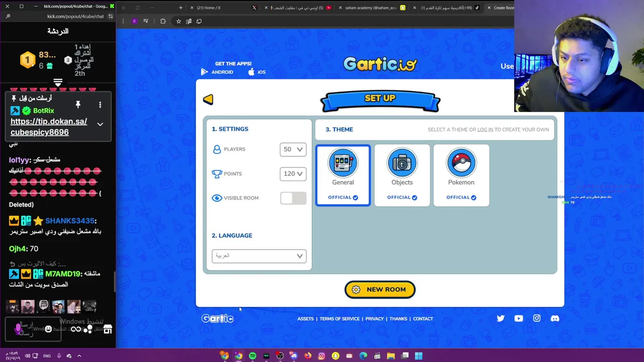Open Gartic's Twitter page from footer
This screenshot has width=644, height=362.
[x=501, y=318]
